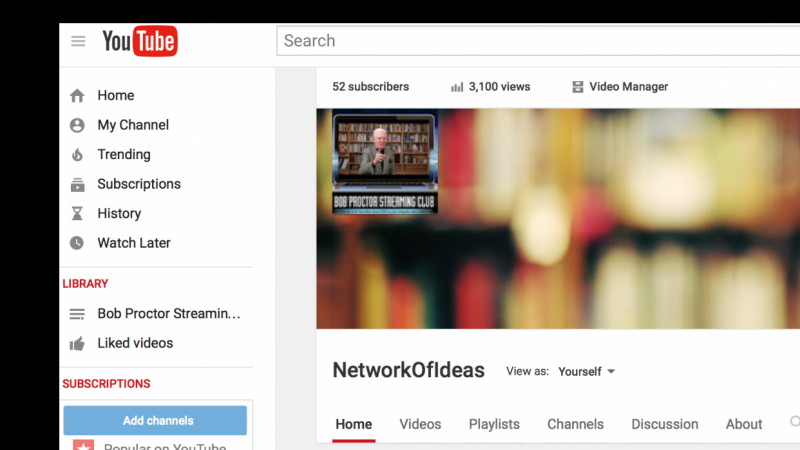Click into the Search field
800x450 pixels.
pyautogui.click(x=538, y=41)
